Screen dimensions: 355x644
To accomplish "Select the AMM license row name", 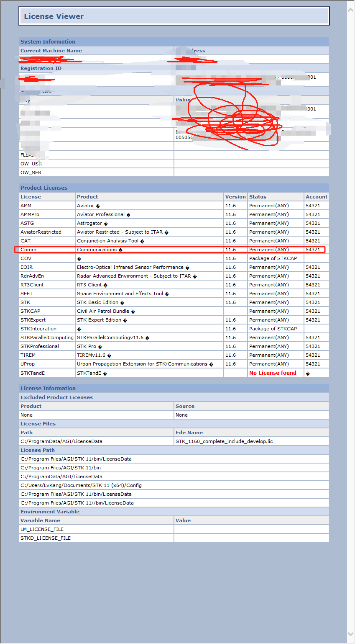I will 26,206.
